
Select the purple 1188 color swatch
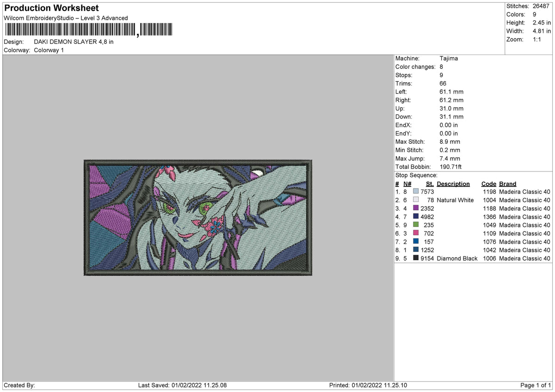point(416,208)
